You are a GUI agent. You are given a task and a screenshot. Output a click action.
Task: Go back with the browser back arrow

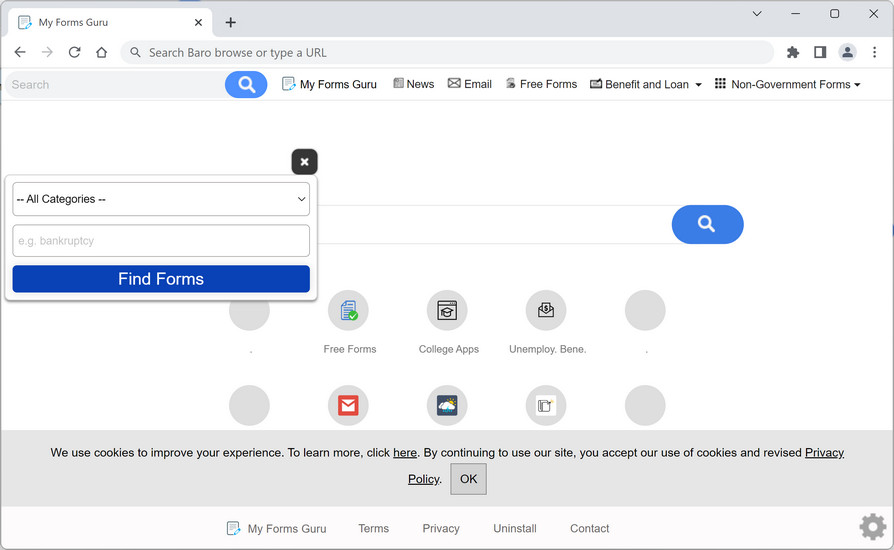click(x=20, y=52)
